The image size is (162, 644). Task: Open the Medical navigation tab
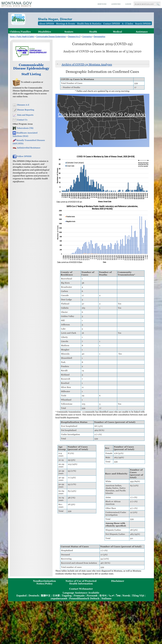117,32
